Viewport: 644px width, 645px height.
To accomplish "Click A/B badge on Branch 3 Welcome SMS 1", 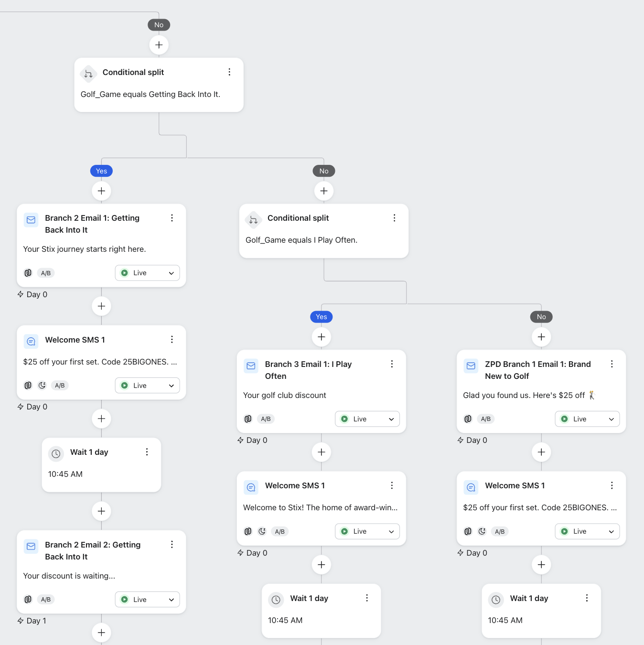I will pyautogui.click(x=280, y=531).
